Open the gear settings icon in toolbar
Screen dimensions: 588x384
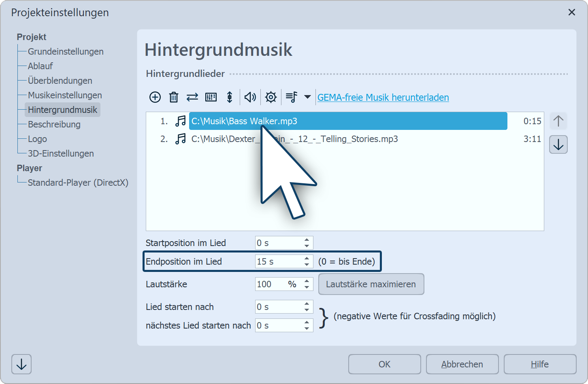point(271,97)
